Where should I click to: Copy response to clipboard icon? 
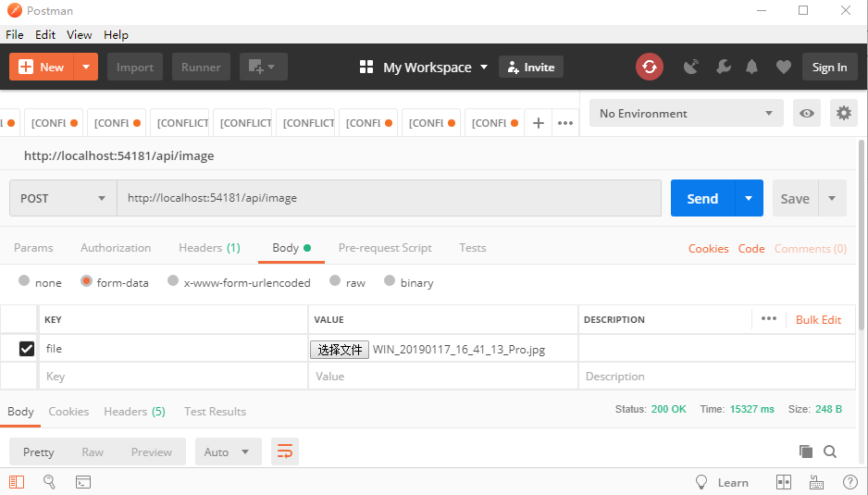[806, 452]
